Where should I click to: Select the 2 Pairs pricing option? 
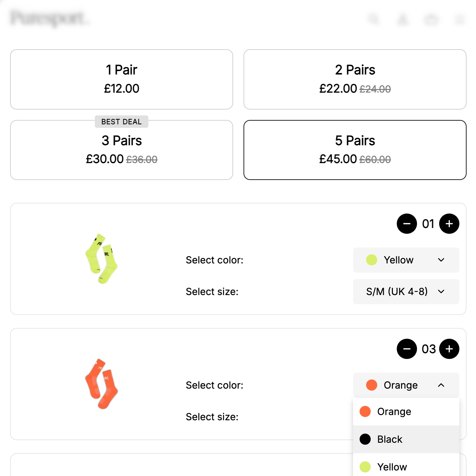(355, 79)
